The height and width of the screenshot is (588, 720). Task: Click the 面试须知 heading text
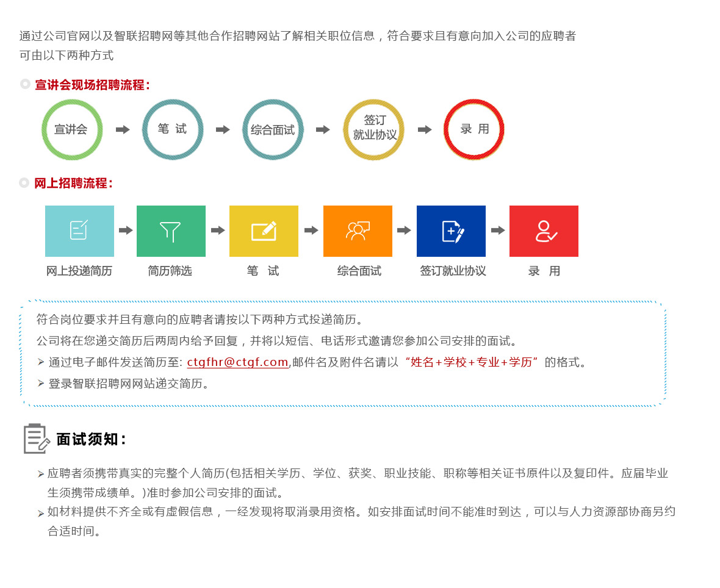coord(92,439)
